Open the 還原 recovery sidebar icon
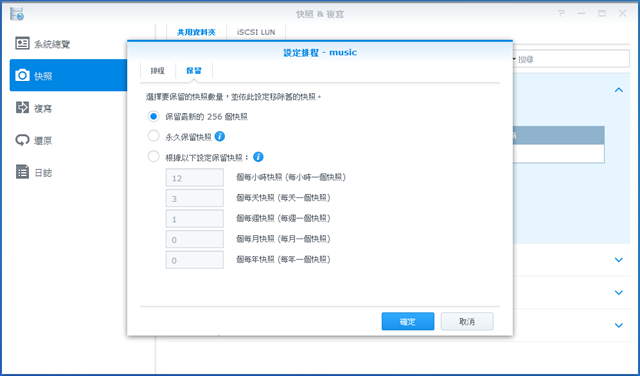The height and width of the screenshot is (376, 640). click(22, 140)
